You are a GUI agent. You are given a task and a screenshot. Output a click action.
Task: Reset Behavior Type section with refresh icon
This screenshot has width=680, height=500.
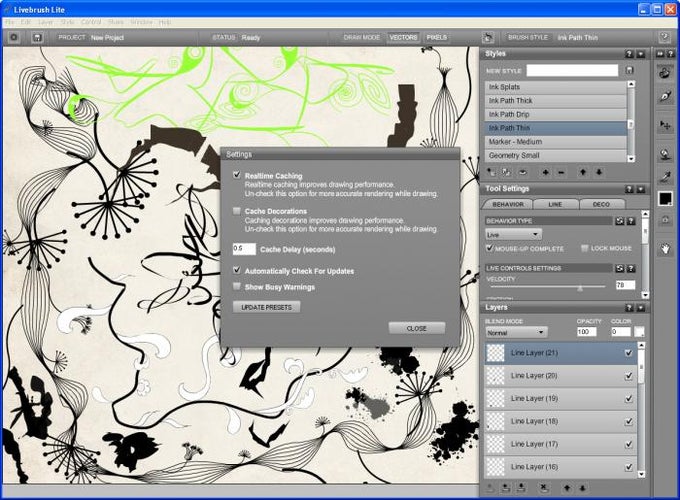coord(619,221)
